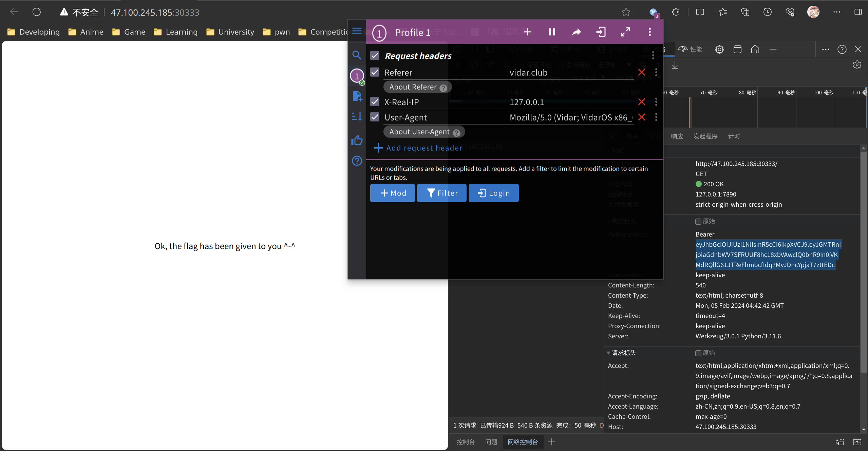The height and width of the screenshot is (451, 868).
Task: Pause ModHeader with the pause icon
Action: tap(552, 32)
